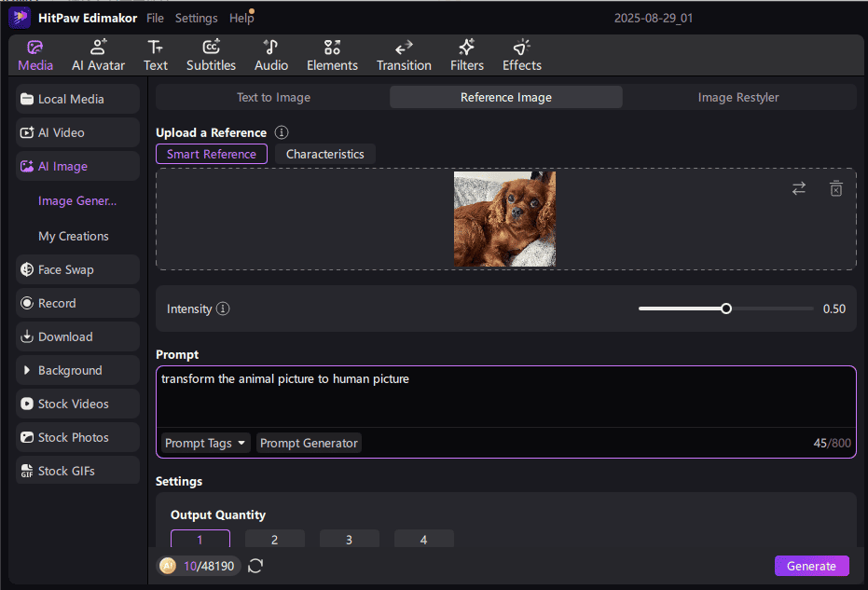Open Image Generator sub-item

click(77, 201)
